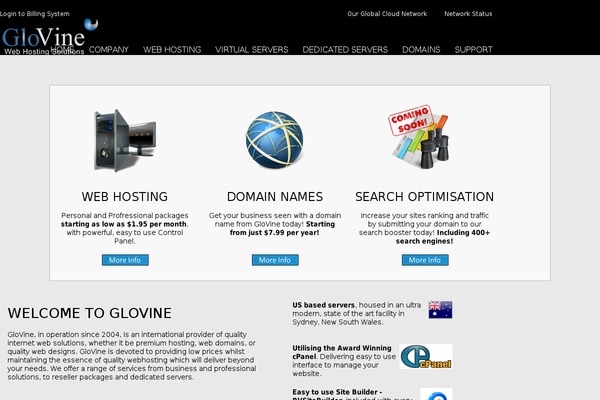Click 'starting as low as $1.95 per month' text

click(x=124, y=224)
